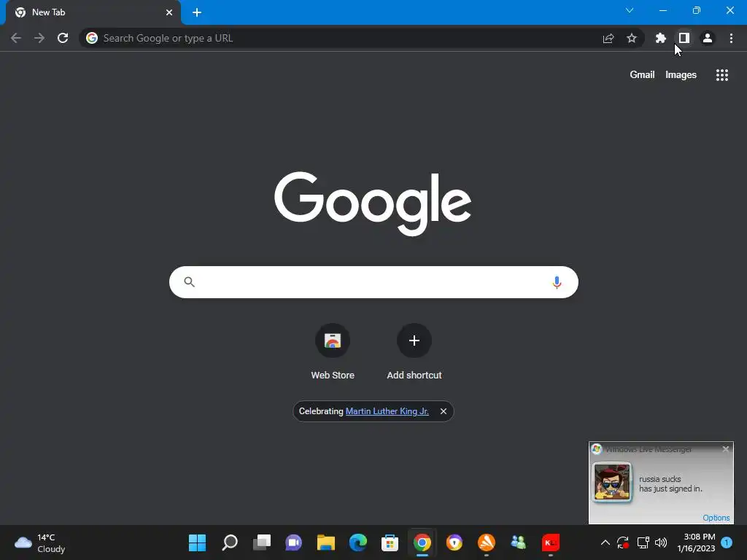Open the orange swirl taskbar app
Image resolution: width=747 pixels, height=560 pixels.
(x=487, y=542)
